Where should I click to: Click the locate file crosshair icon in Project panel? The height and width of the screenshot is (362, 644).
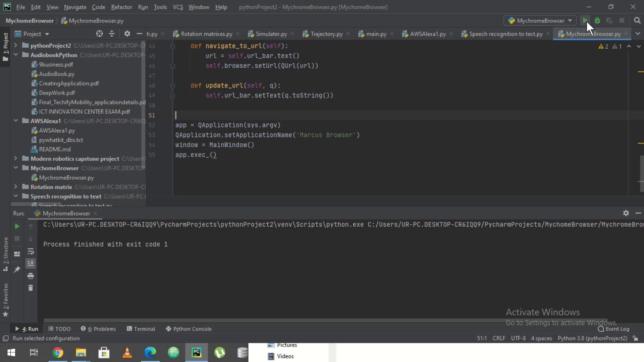point(99,34)
